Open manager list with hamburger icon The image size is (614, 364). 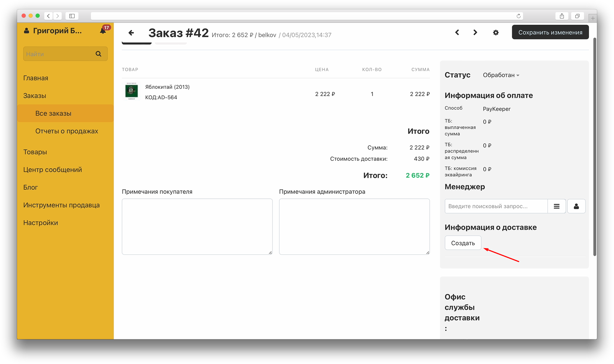557,206
